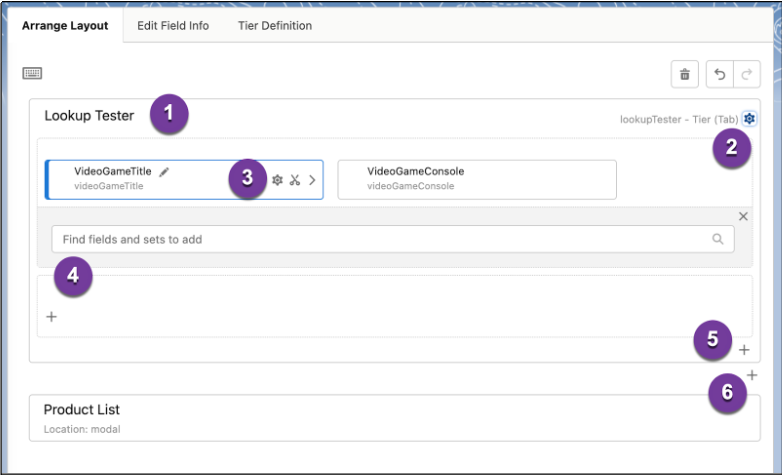782x475 pixels.
Task: Switch to the Arrange Layout tab
Action: 65,25
